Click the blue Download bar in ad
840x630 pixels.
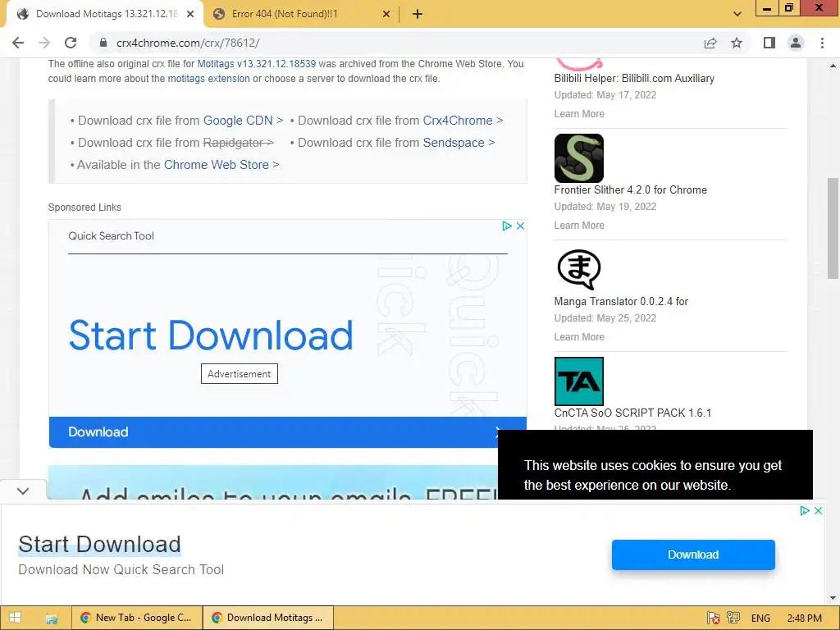tap(288, 432)
